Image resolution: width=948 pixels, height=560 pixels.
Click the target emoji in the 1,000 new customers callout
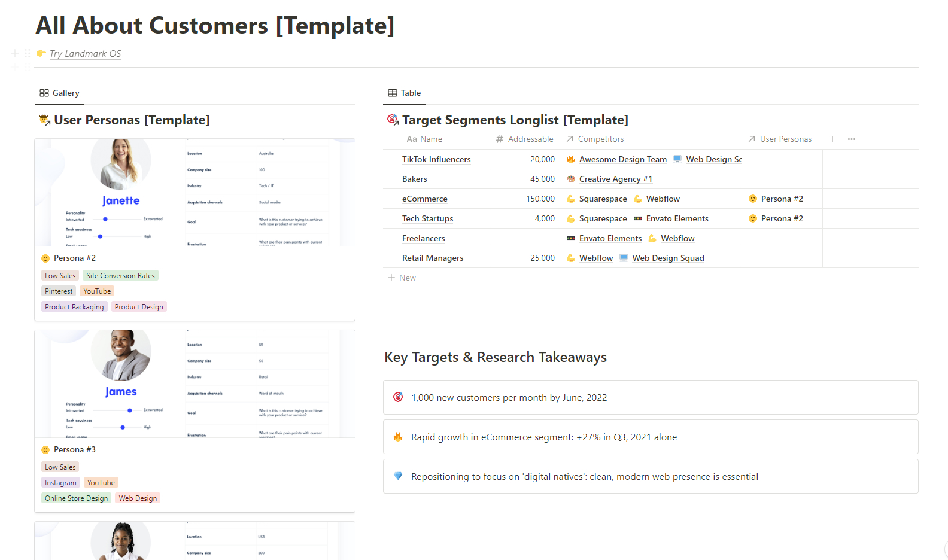click(x=398, y=397)
